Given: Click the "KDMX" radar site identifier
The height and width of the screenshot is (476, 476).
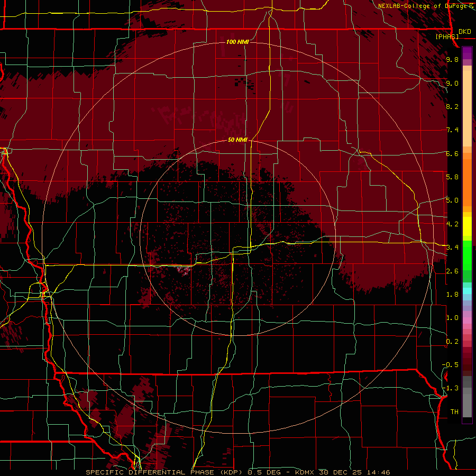Looking at the screenshot, I should pyautogui.click(x=306, y=472).
